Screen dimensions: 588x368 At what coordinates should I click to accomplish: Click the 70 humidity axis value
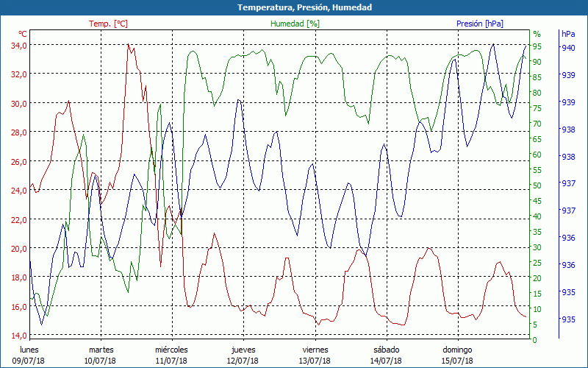click(537, 124)
